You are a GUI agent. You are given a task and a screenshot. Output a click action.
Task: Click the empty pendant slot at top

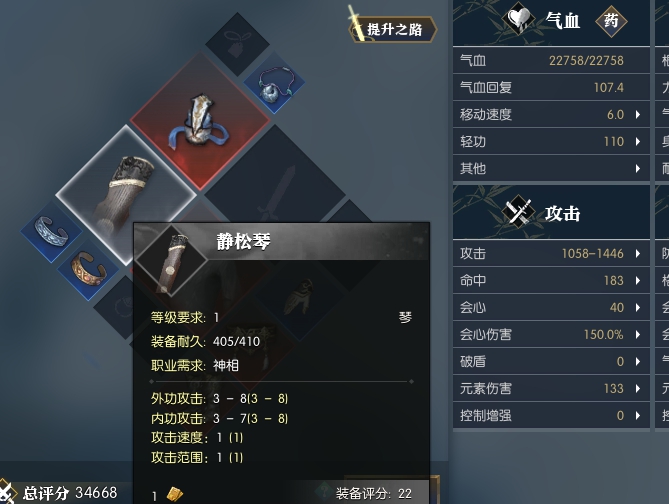coord(237,44)
